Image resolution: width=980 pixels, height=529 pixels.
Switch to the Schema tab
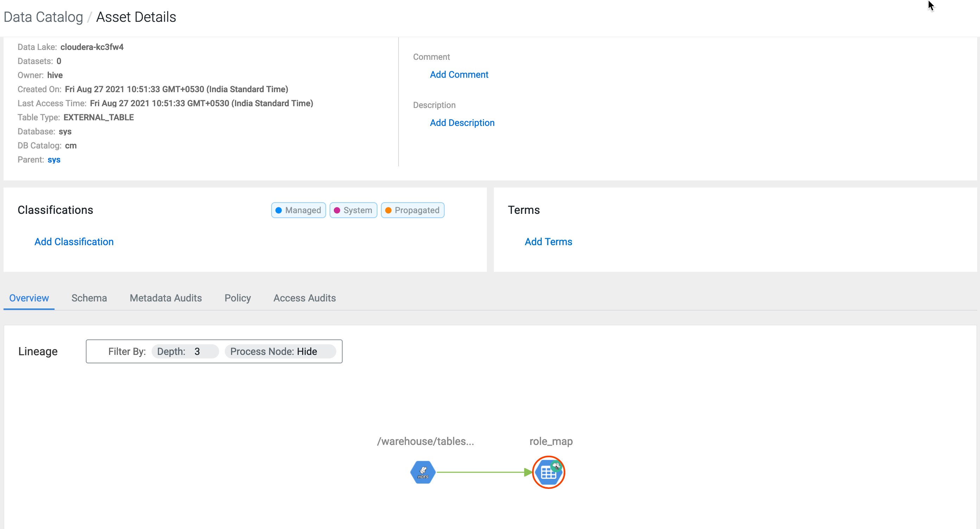[x=89, y=298]
